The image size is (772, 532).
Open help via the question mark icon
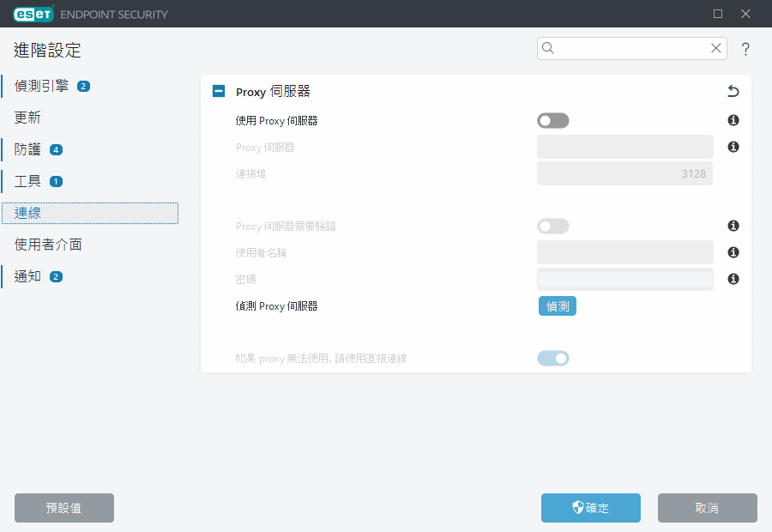point(745,49)
